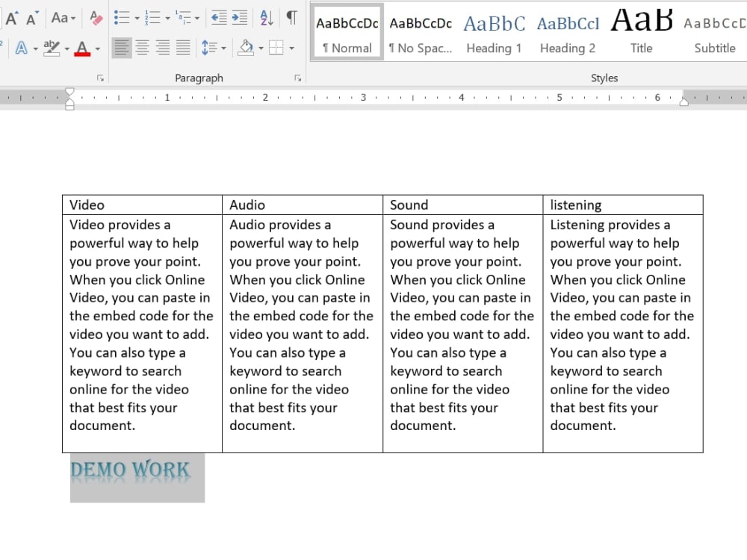Open Text Effects dropdown arrow
Screen dimensions: 747x560
[35, 49]
